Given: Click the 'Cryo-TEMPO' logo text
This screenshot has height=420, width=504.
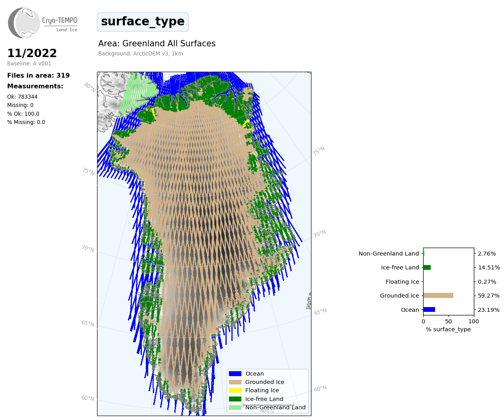Looking at the screenshot, I should point(60,21).
